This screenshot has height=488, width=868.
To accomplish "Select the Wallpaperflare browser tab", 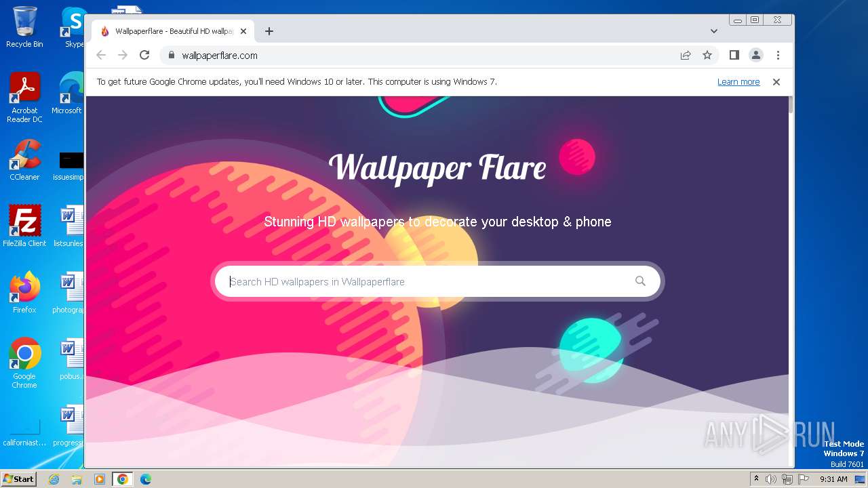I will 173,31.
